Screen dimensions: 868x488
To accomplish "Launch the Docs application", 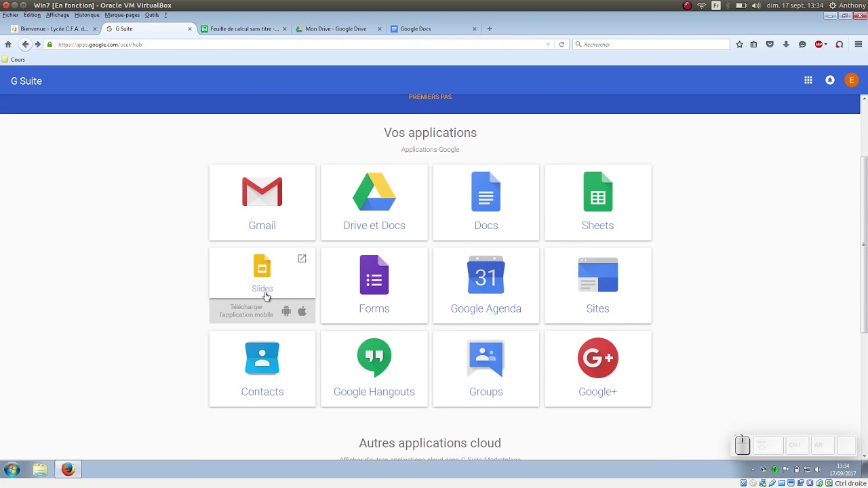I will pyautogui.click(x=486, y=202).
